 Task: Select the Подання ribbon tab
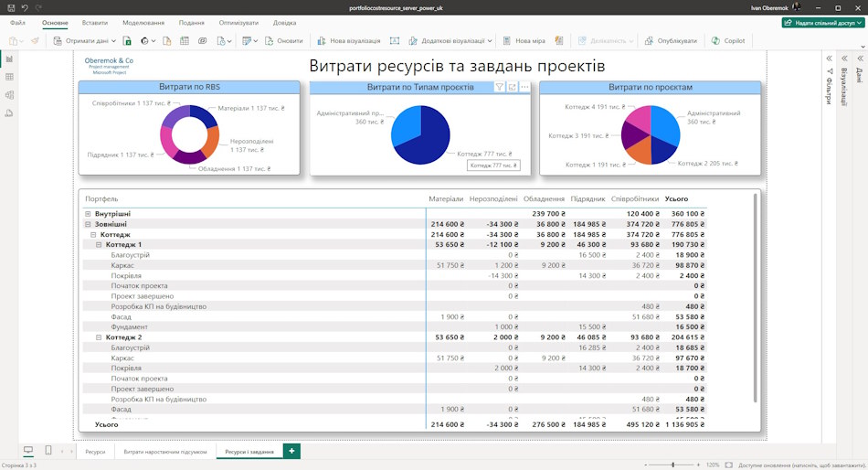(192, 23)
